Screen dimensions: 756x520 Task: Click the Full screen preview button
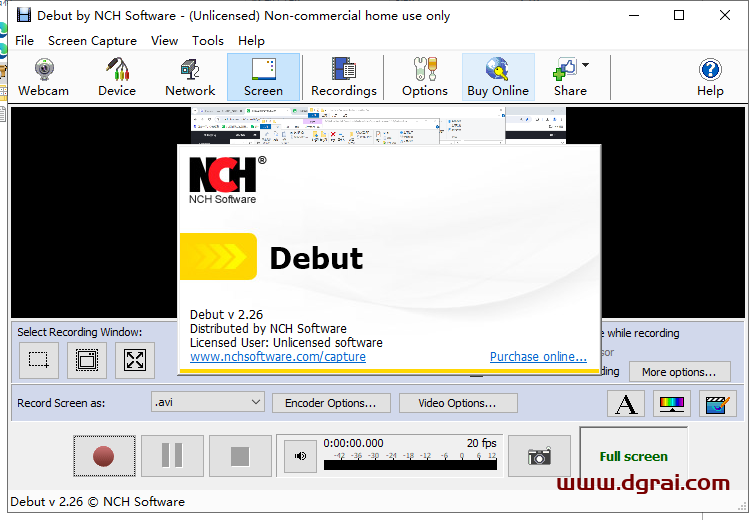(634, 456)
